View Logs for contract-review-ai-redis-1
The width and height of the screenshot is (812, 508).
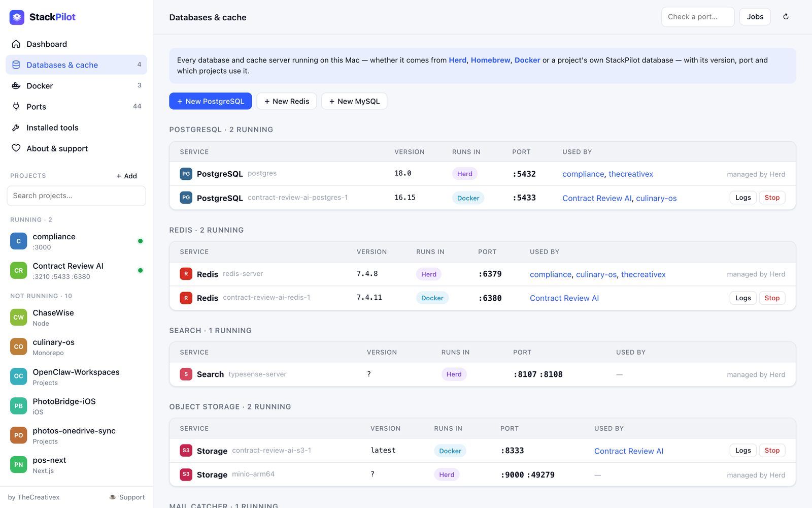click(743, 298)
